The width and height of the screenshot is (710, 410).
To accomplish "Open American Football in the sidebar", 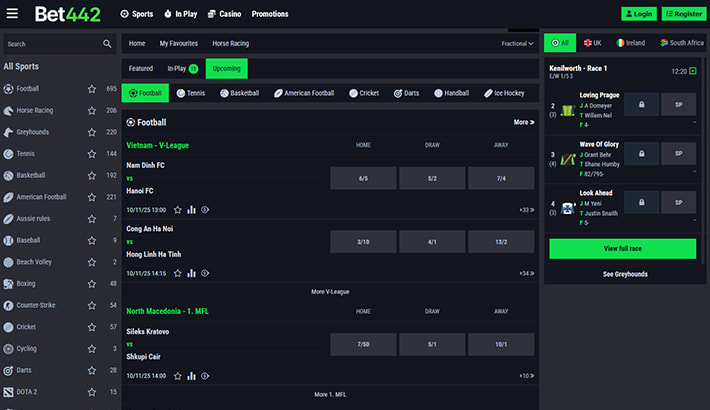I will point(41,197).
